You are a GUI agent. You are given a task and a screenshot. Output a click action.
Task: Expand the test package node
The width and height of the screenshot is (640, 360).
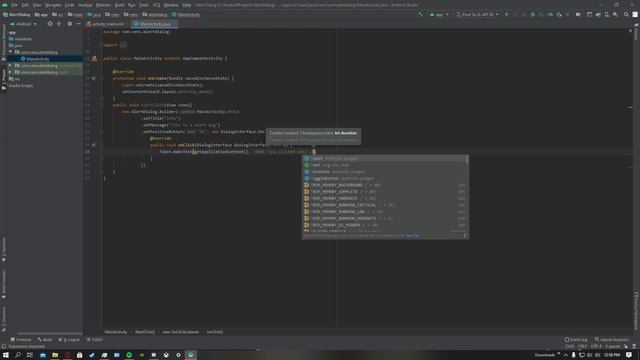tap(11, 72)
